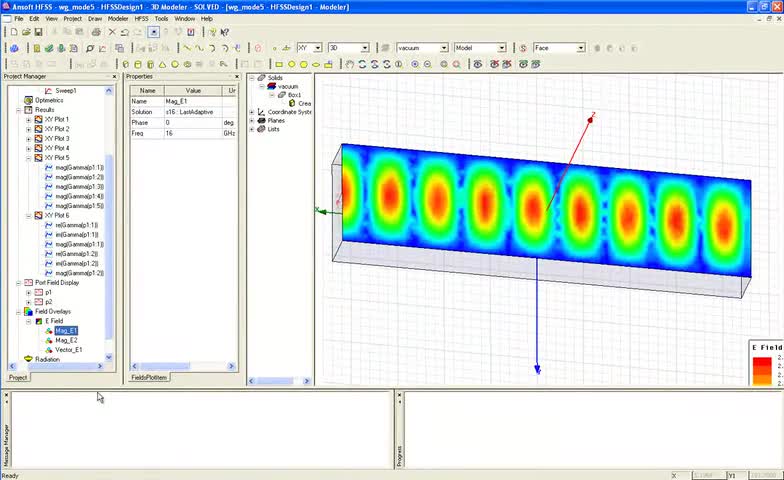
Task: Click the New project icon
Action: point(14,32)
